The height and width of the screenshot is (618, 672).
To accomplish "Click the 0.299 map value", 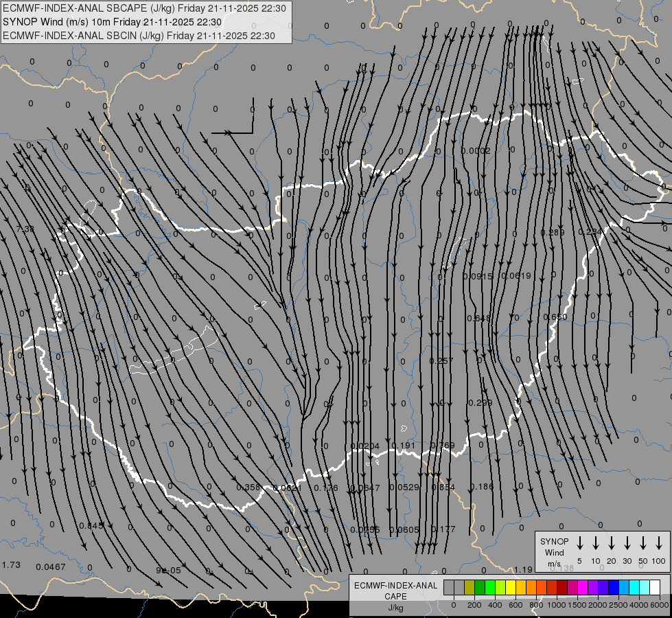I will pos(480,402).
